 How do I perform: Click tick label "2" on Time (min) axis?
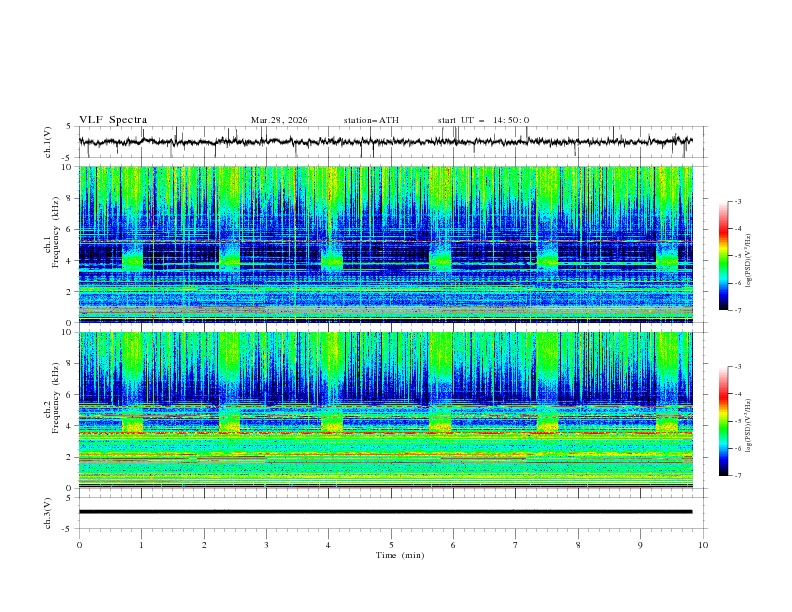205,545
